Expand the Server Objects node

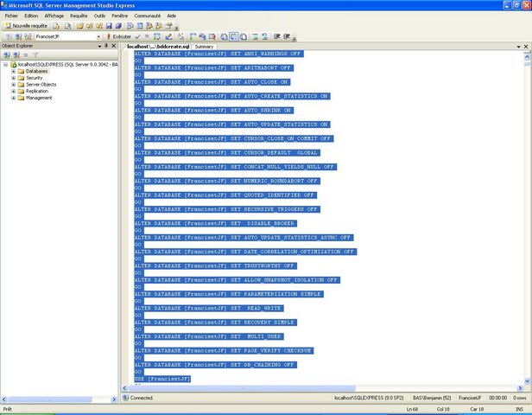click(13, 85)
